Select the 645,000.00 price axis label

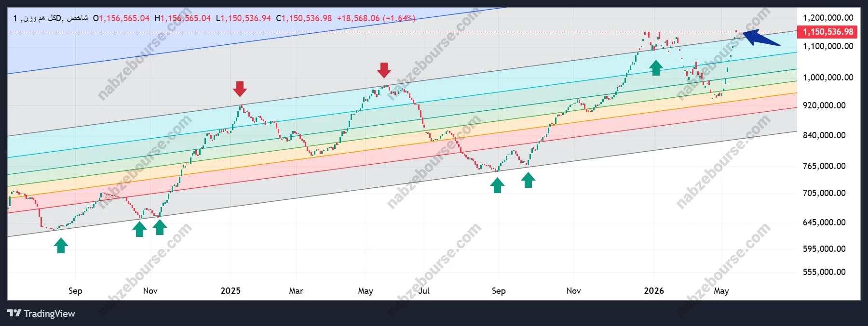point(824,222)
